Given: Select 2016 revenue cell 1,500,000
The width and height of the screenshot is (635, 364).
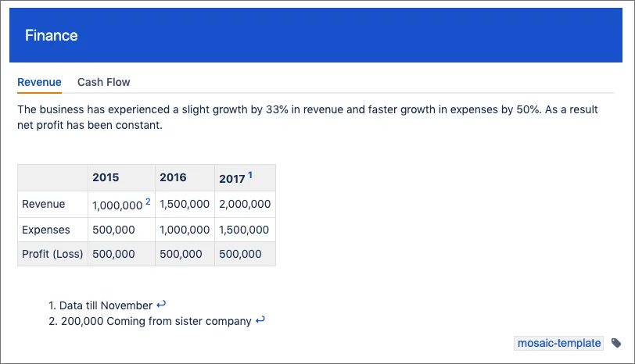Looking at the screenshot, I should (185, 204).
